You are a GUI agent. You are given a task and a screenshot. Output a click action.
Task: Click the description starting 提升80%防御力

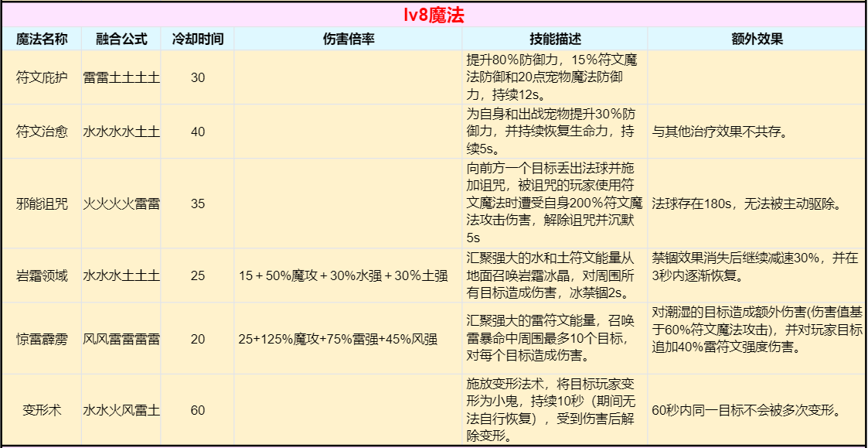pos(551,77)
